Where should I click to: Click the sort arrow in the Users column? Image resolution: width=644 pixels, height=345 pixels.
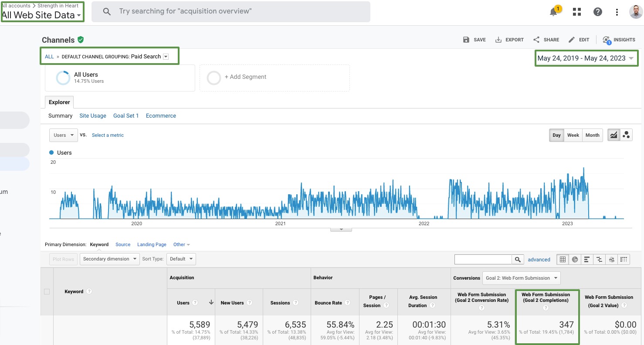click(x=211, y=302)
